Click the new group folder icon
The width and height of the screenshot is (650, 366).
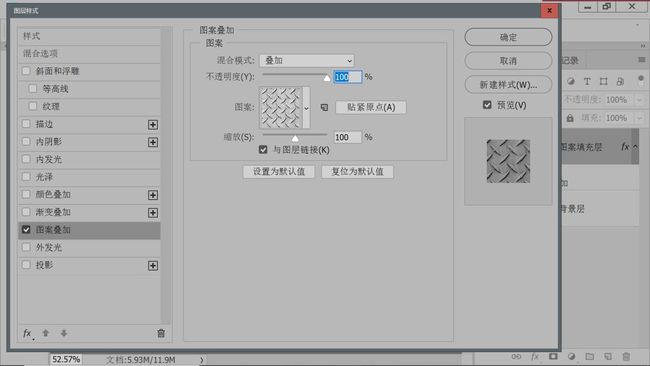589,356
